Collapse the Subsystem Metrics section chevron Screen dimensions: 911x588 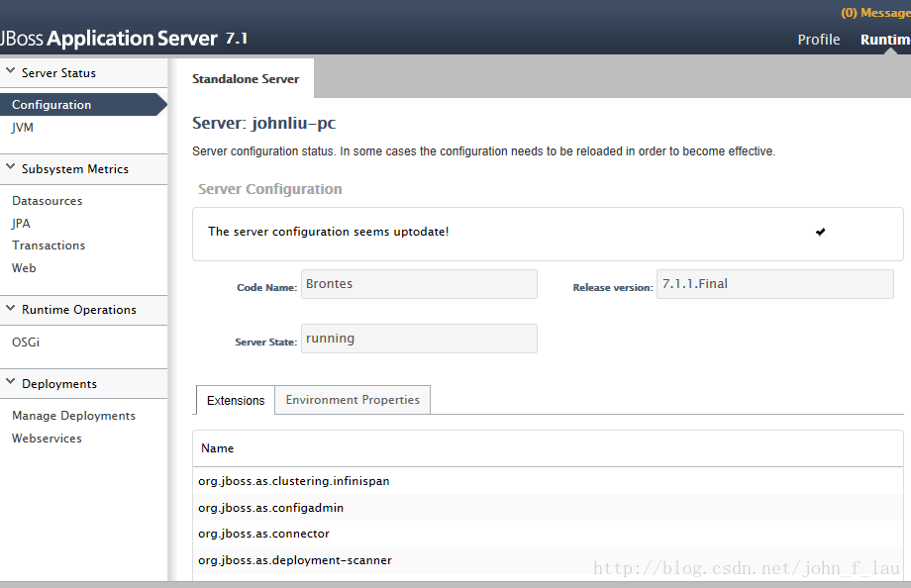coord(10,167)
